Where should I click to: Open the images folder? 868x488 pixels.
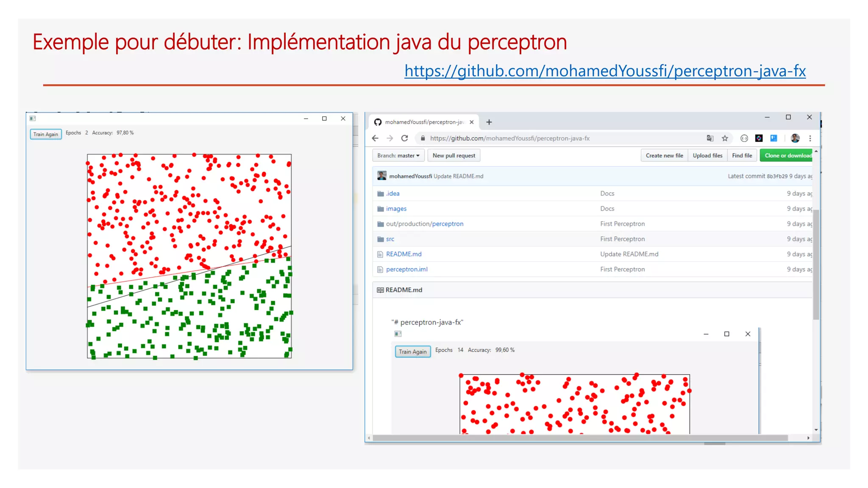pos(396,209)
